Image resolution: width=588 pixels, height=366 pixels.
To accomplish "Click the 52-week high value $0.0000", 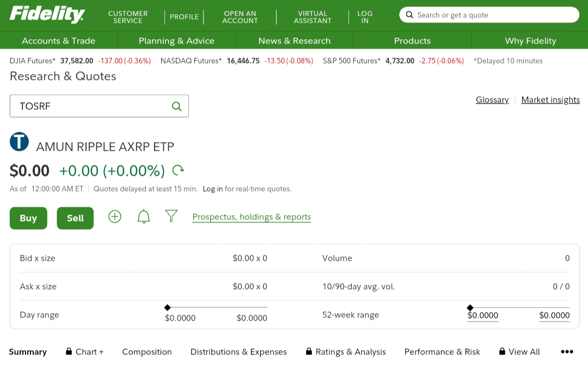I will 555,315.
